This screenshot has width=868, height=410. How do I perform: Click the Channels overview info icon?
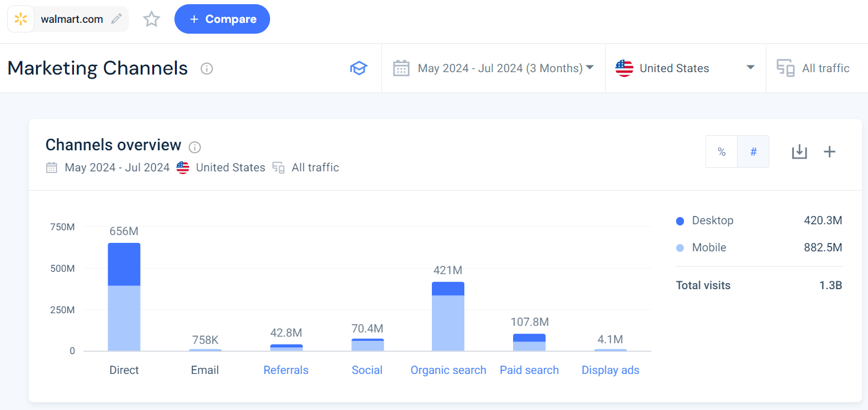(194, 147)
